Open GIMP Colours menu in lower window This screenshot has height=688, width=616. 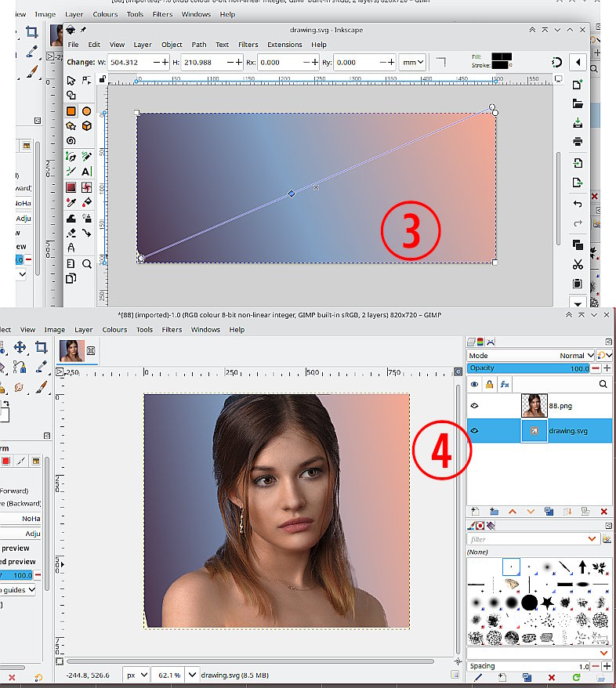tap(114, 330)
